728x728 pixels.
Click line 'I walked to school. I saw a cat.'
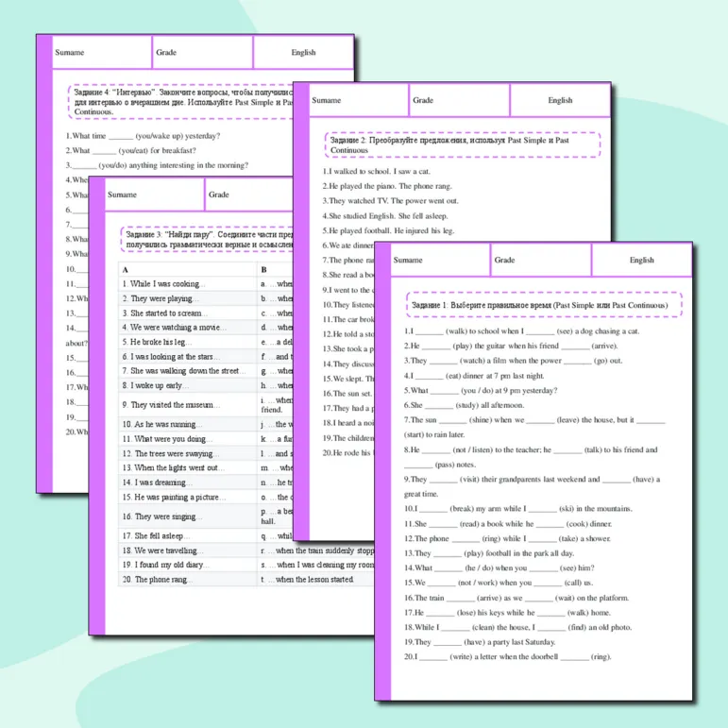point(377,171)
